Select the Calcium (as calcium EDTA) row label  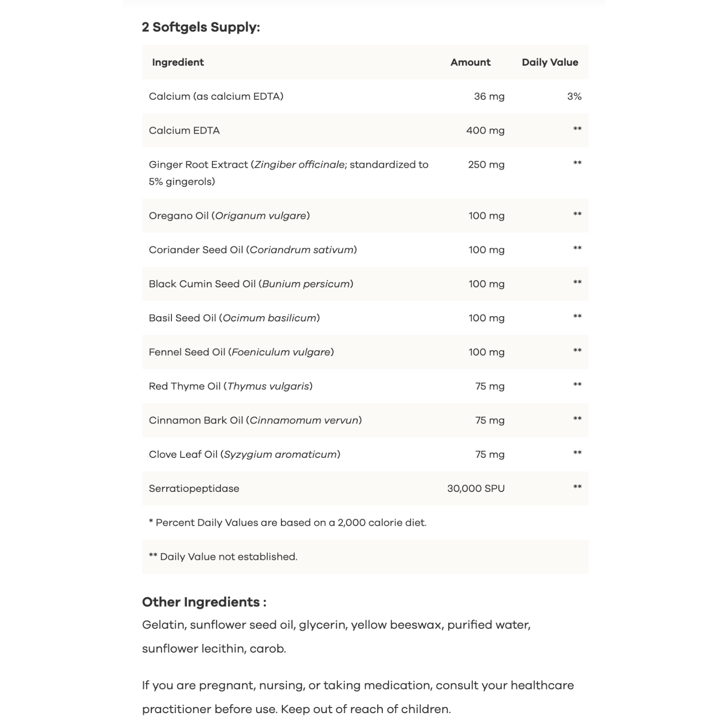click(216, 96)
